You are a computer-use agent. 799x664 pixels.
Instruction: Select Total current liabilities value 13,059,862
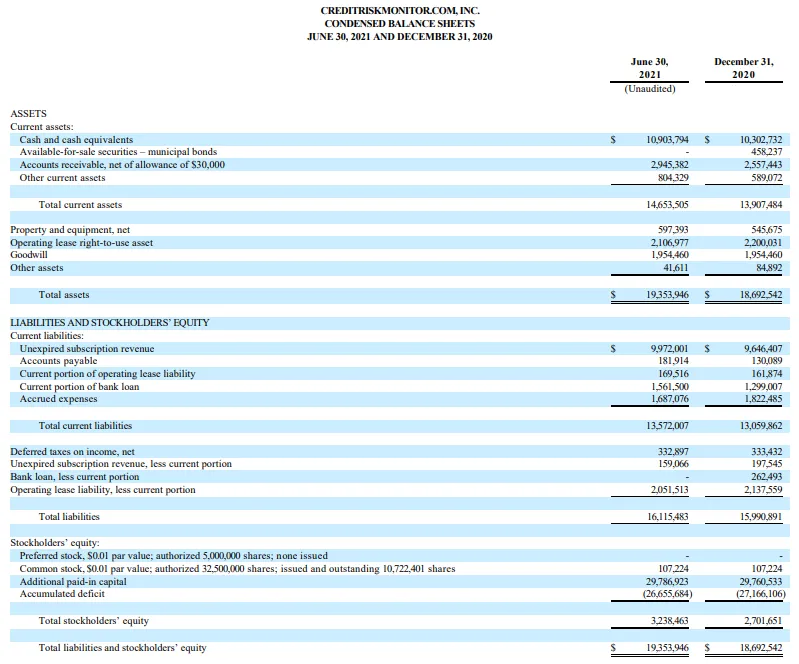761,426
